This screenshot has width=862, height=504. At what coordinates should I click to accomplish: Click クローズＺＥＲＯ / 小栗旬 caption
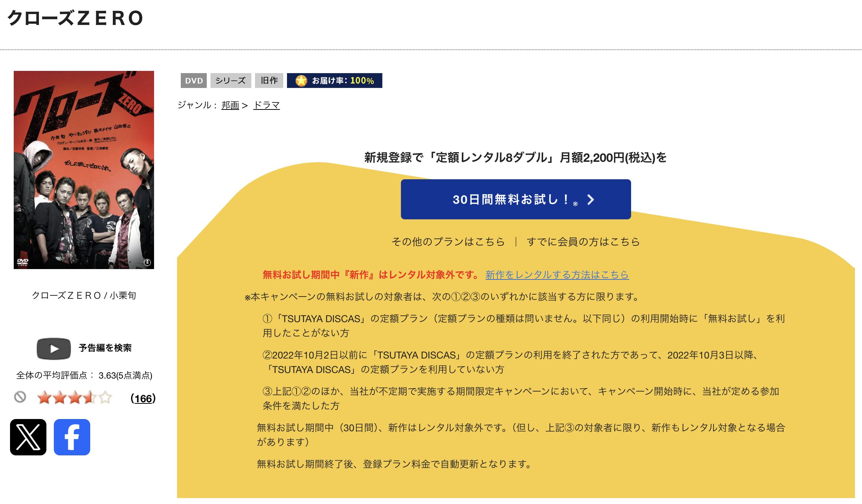coord(84,295)
